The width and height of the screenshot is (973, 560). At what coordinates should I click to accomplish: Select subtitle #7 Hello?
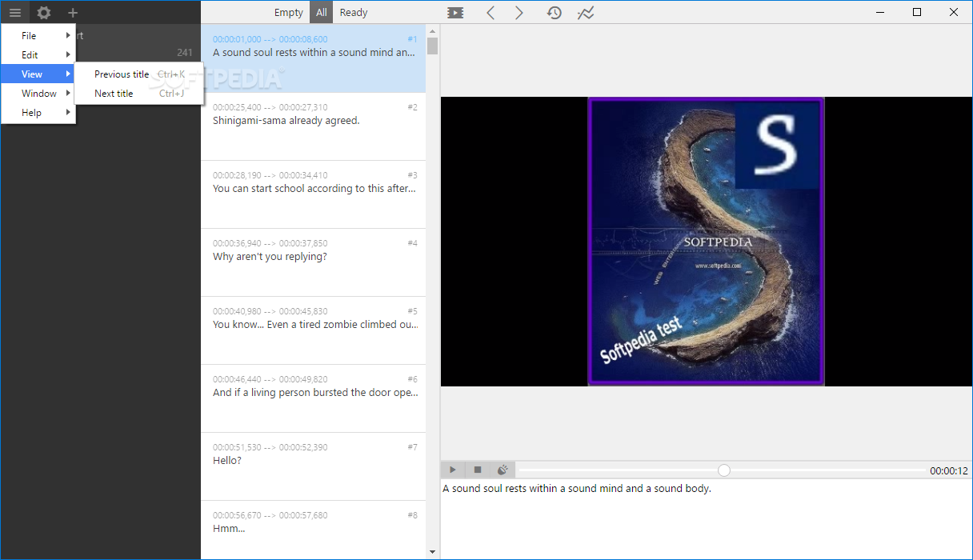pos(313,466)
